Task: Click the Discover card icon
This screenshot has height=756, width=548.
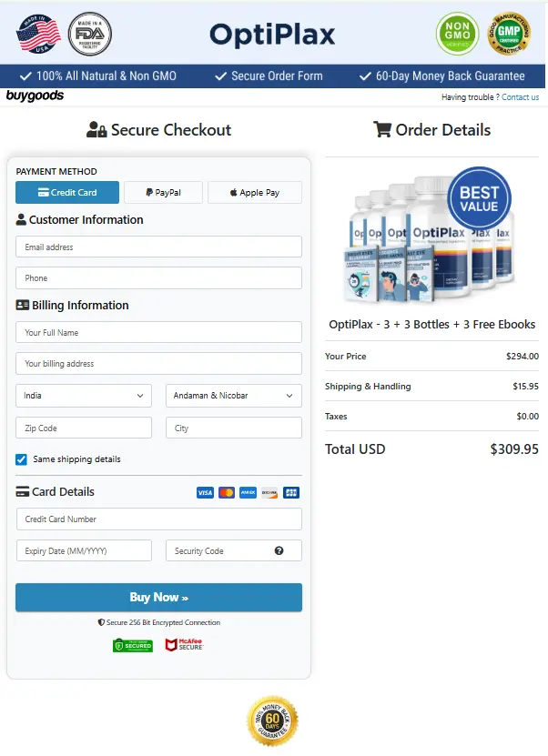Action: point(269,492)
